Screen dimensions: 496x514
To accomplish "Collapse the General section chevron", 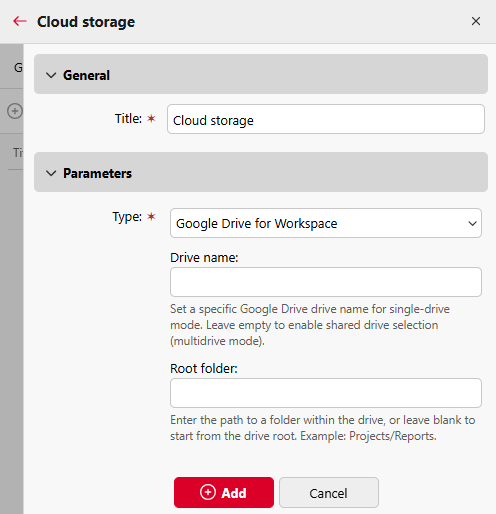I will point(51,75).
